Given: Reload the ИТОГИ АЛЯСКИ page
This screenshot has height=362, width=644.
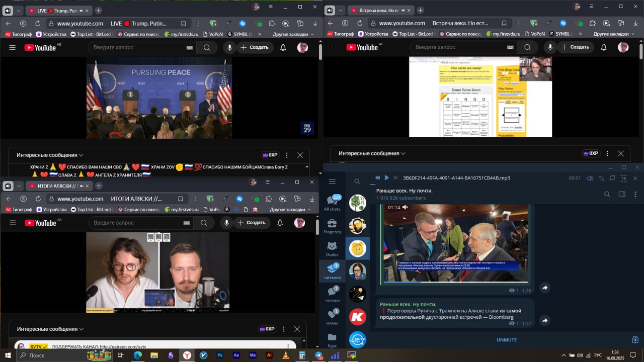Looking at the screenshot, I should [x=38, y=199].
